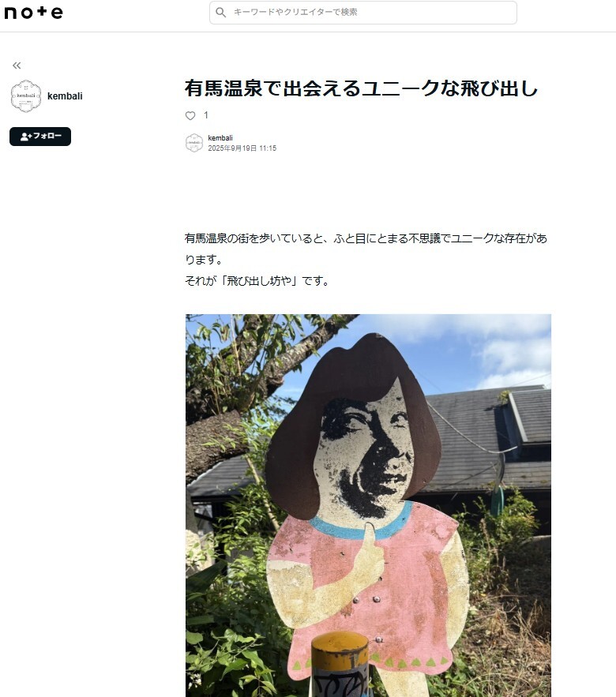View like count next to heart
This screenshot has height=697, width=616.
click(206, 115)
